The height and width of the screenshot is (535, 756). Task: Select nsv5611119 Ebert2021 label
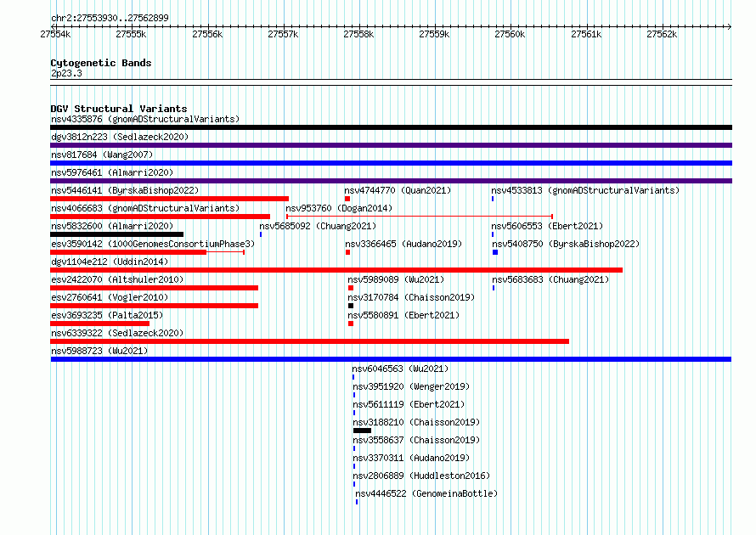click(409, 404)
